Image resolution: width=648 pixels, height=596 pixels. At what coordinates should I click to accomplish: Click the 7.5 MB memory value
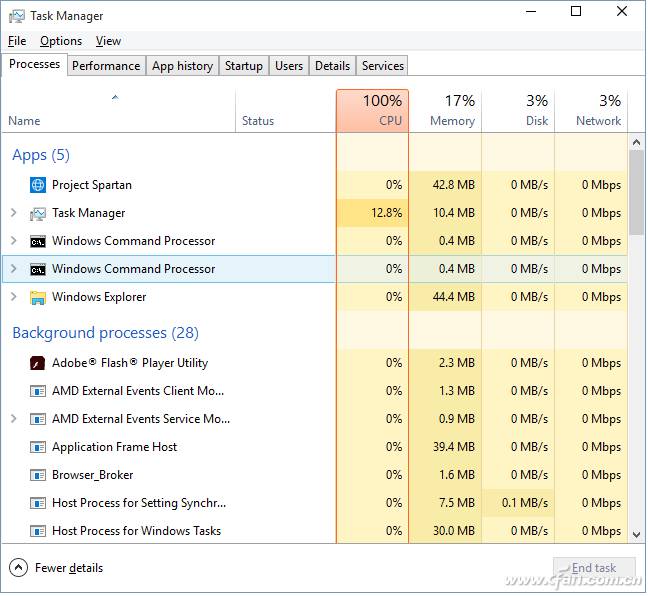tap(457, 503)
